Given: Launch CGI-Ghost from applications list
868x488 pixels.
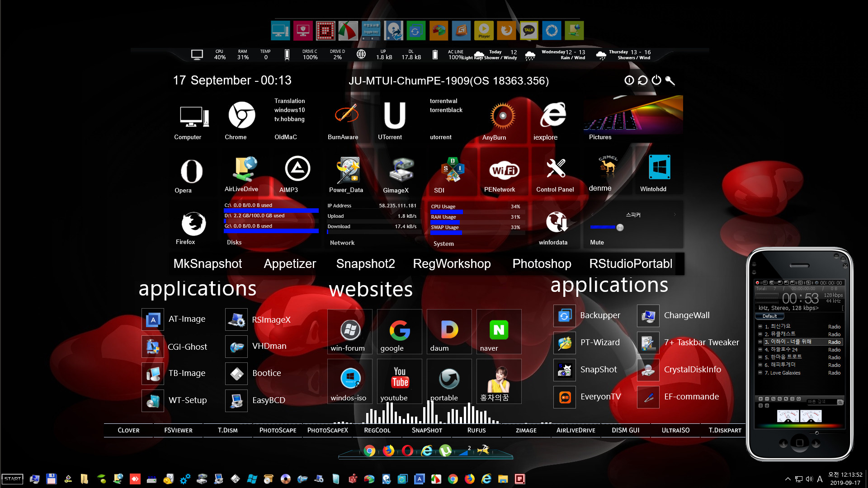Looking at the screenshot, I should click(175, 347).
